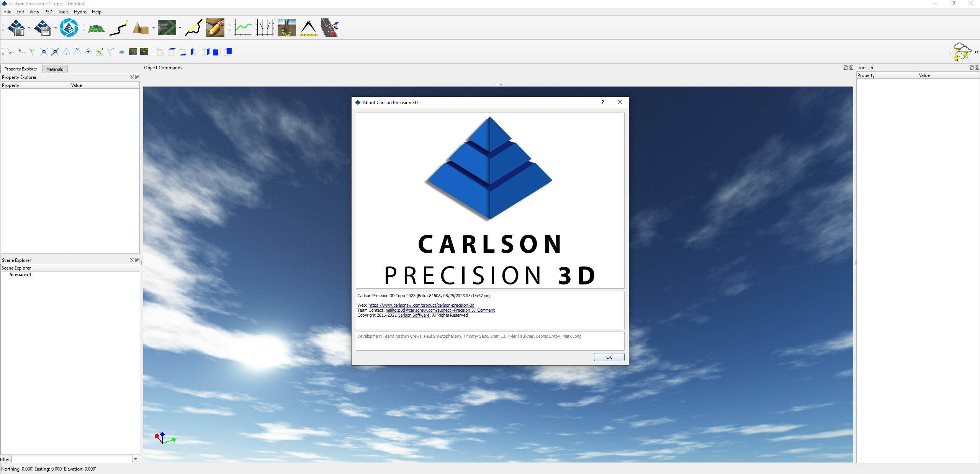Open the File menu

8,12
